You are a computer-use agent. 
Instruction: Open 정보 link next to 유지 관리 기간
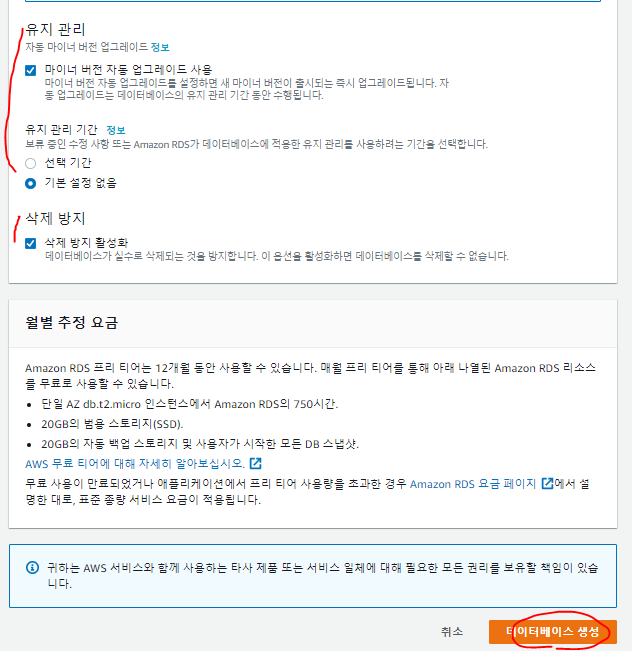pos(116,130)
